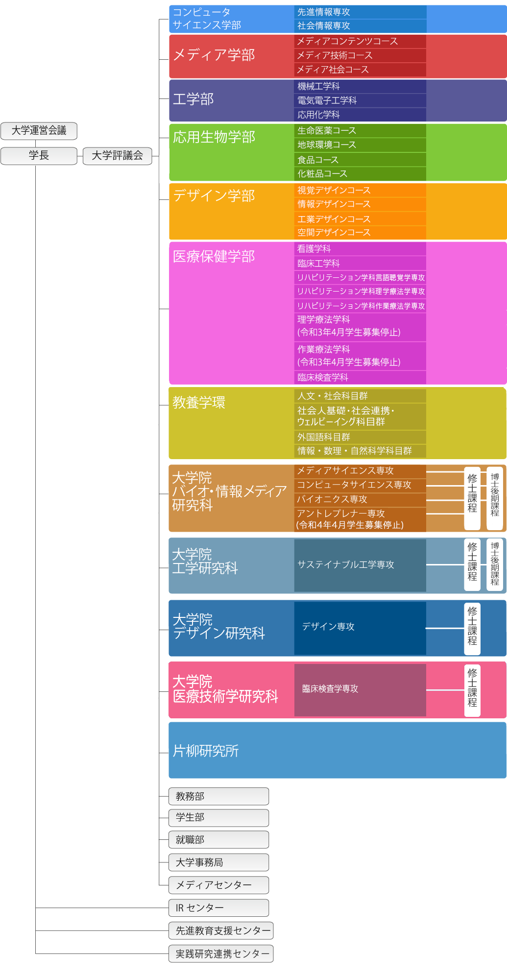Viewport: 507px width, 980px height.
Task: Click the 大学事務局 box
Action: click(219, 862)
